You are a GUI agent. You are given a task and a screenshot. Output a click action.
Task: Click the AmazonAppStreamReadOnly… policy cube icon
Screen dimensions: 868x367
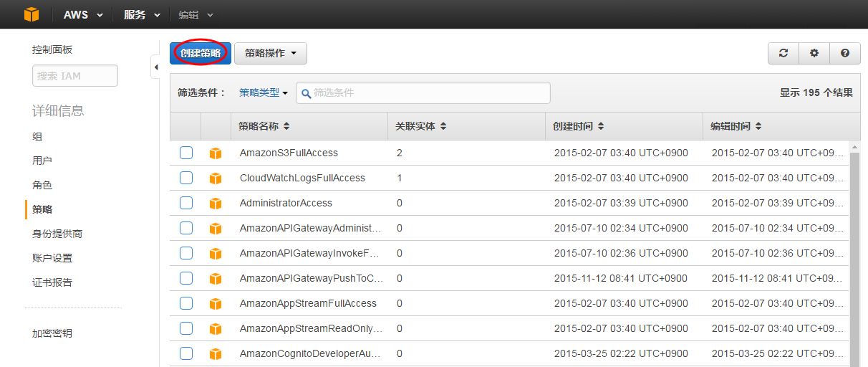point(216,329)
